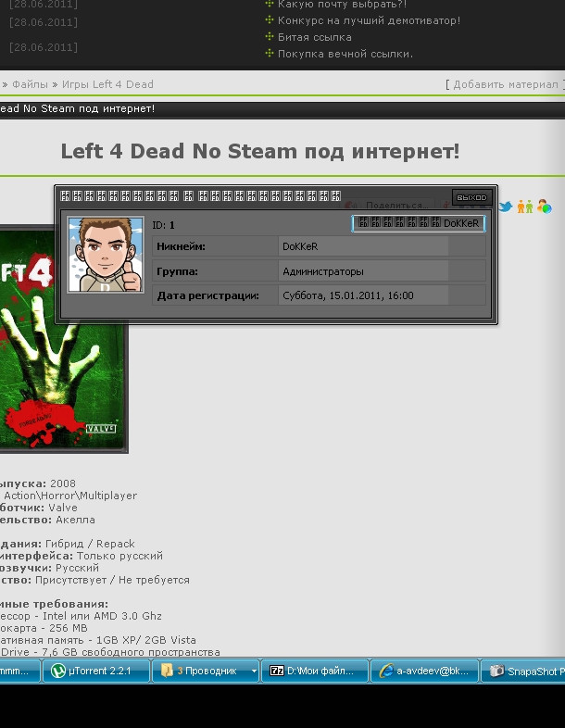565x728 pixels.
Task: Click the camera icon of SnapaShot in the taskbar
Action: 496,671
